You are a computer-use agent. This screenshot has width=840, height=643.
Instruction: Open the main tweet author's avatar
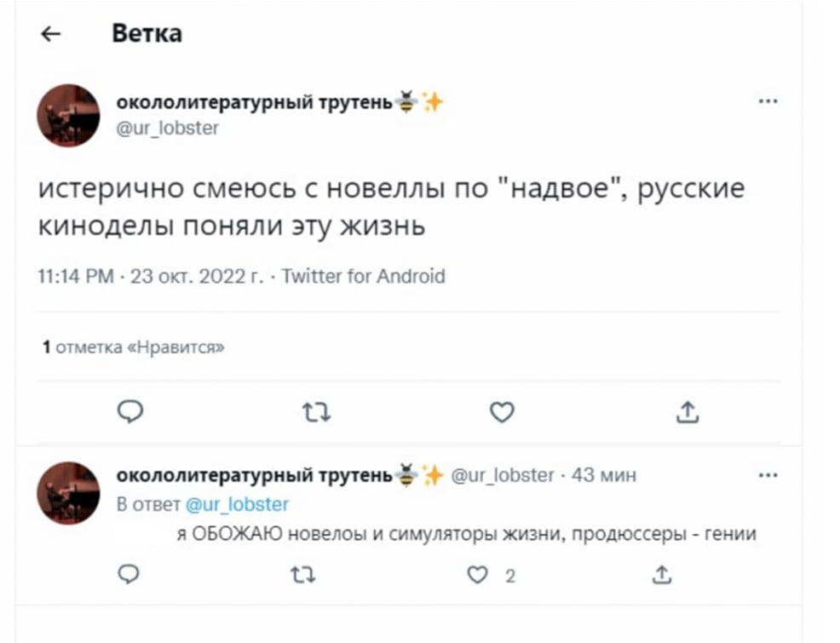pyautogui.click(x=68, y=116)
